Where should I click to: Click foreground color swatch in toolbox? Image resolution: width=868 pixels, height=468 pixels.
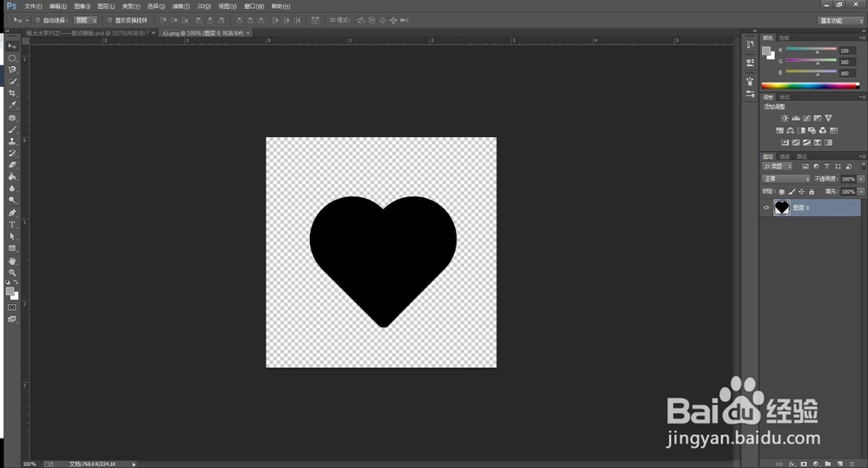click(10, 291)
